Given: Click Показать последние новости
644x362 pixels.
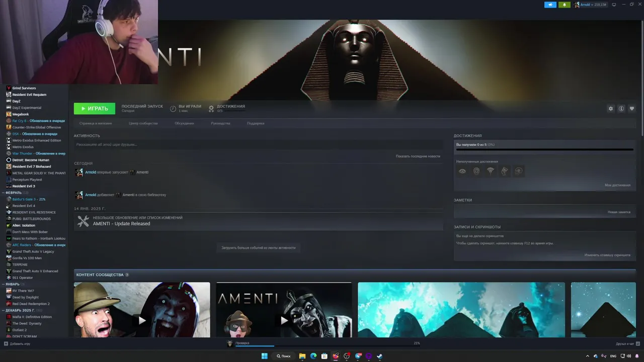Looking at the screenshot, I should (x=418, y=156).
